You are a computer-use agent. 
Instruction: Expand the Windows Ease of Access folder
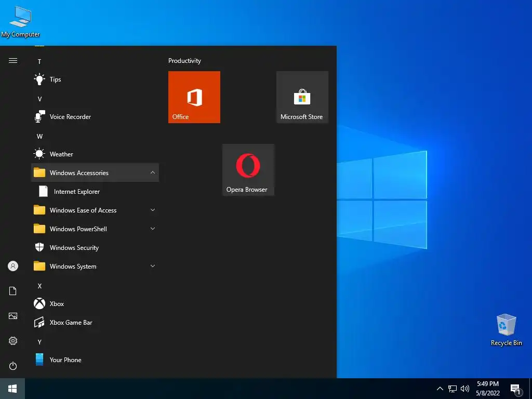[x=95, y=210]
